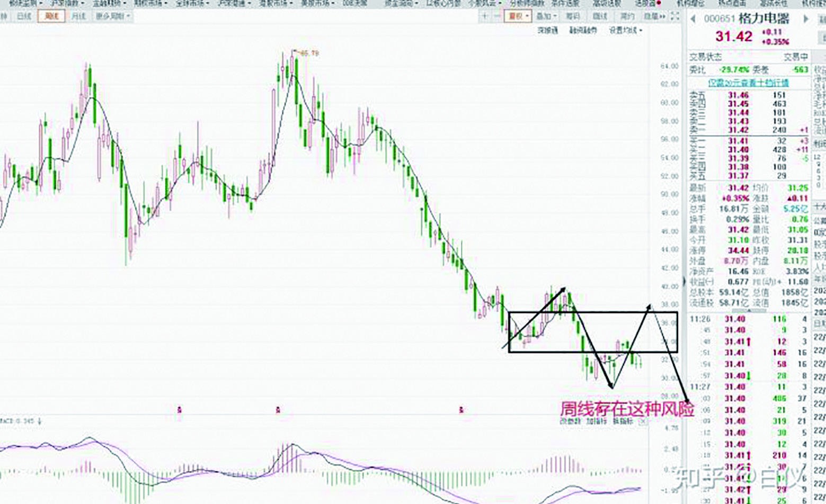The height and width of the screenshot is (504, 826).
Task: Click the 加指标 add indicator button
Action: point(596,421)
